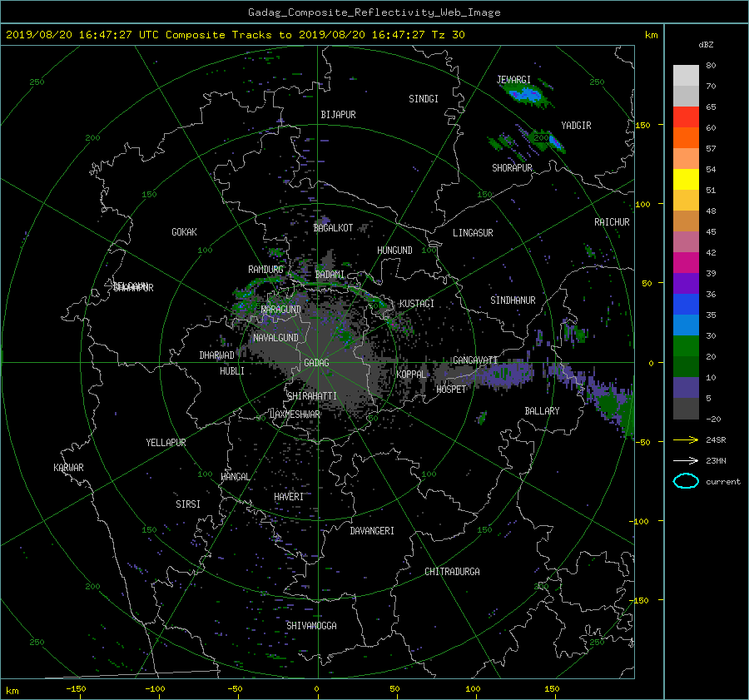Click the dBZ legend heading

706,45
